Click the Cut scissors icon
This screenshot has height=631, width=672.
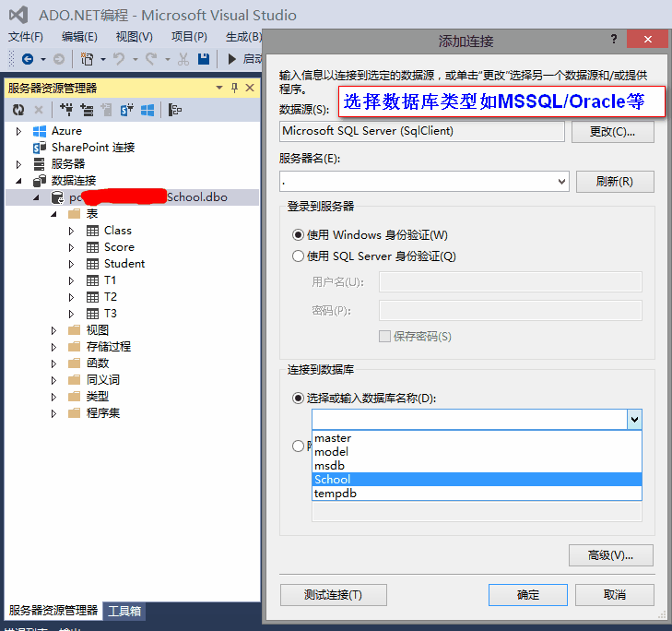pos(183,59)
